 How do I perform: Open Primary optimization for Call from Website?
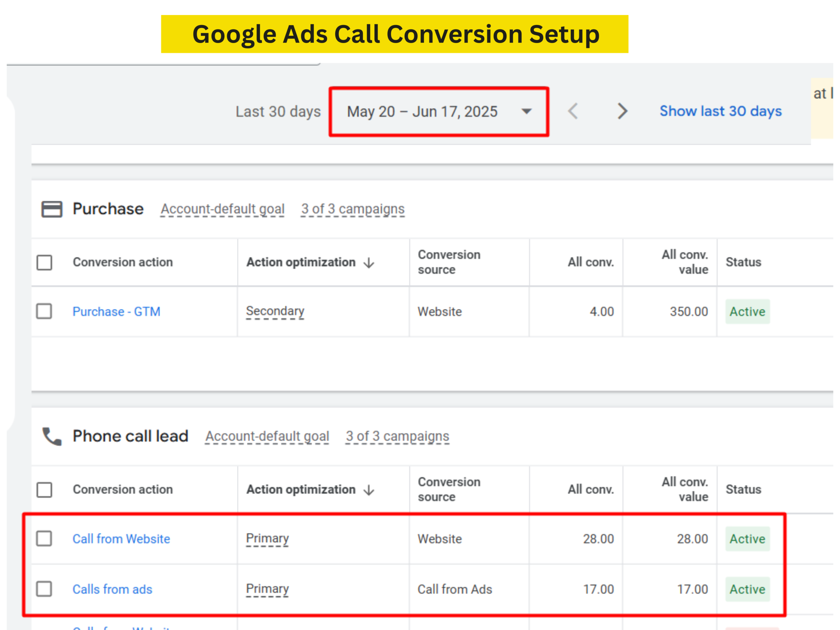(267, 538)
